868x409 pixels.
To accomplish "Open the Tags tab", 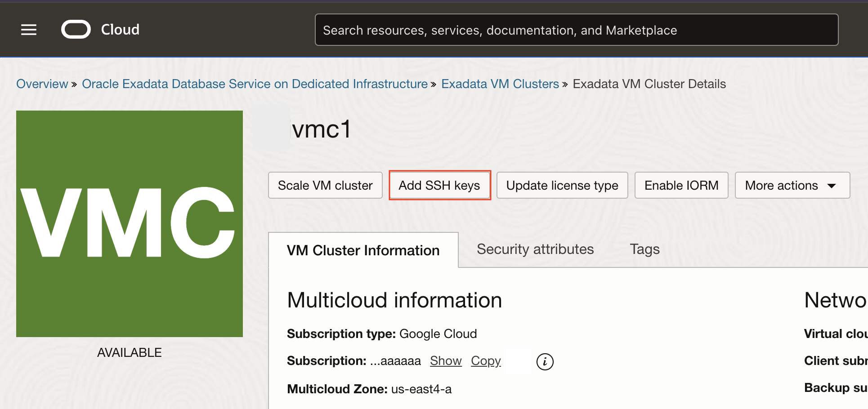I will point(644,249).
